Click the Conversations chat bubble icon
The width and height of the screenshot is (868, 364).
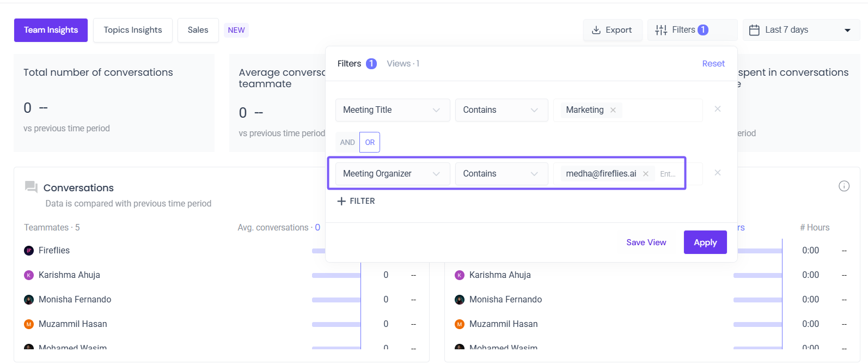(31, 187)
